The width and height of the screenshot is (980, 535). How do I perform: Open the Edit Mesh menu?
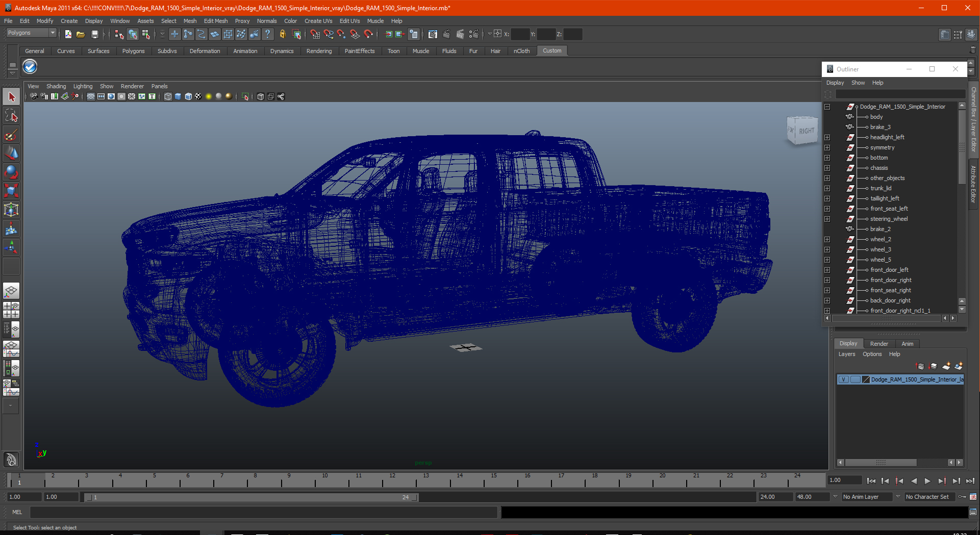pos(216,21)
